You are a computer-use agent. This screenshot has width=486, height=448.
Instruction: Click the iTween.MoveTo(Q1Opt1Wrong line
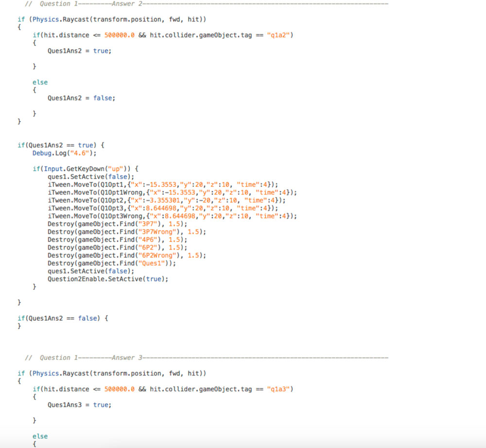tap(172, 192)
